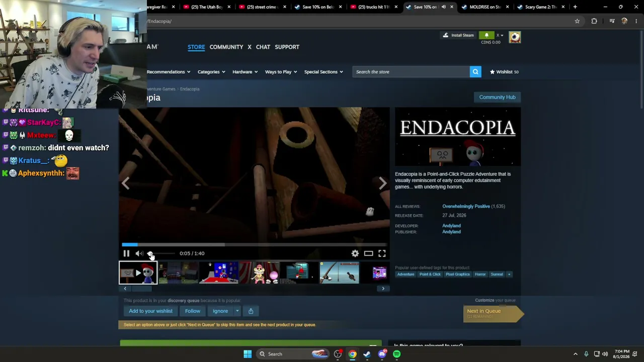Expand the Special Sections dropdown

pos(324,72)
